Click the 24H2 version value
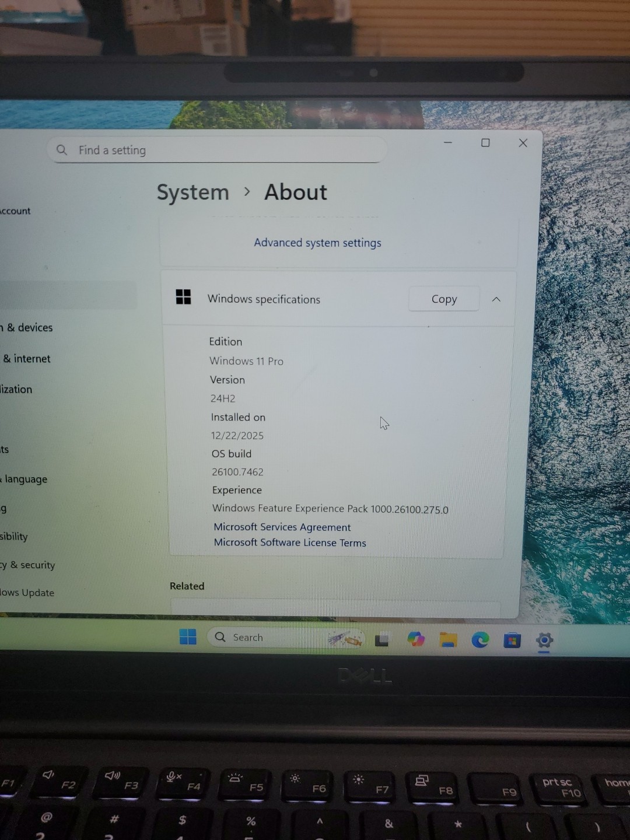The image size is (630, 840). point(223,398)
